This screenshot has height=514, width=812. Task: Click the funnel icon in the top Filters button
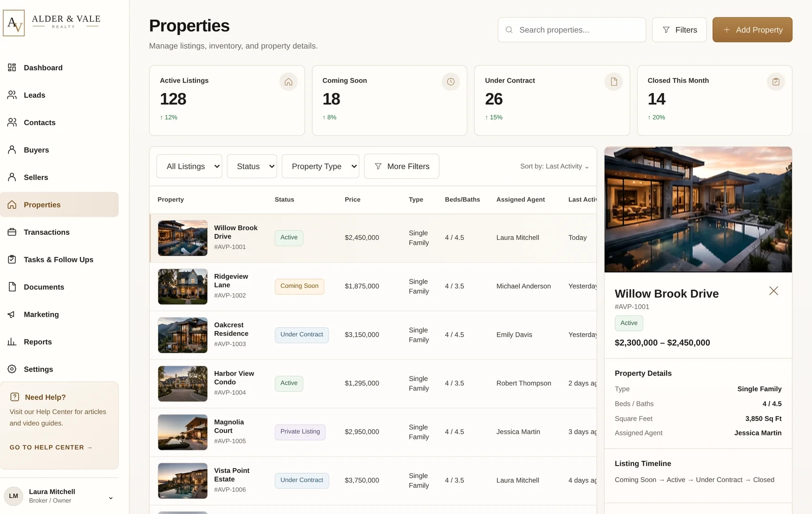coord(666,30)
